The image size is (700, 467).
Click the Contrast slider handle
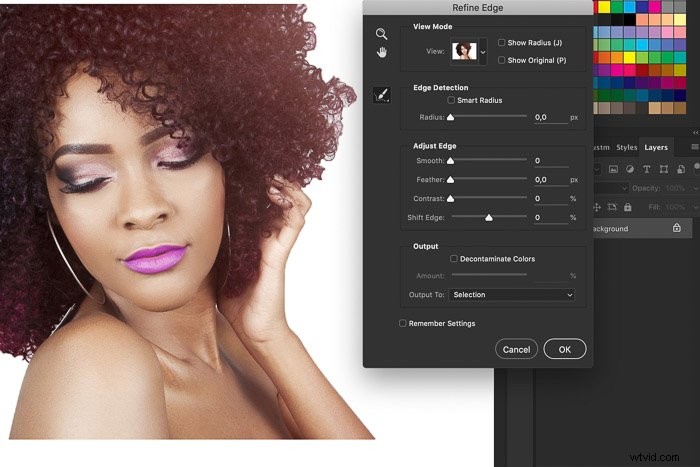(450, 198)
